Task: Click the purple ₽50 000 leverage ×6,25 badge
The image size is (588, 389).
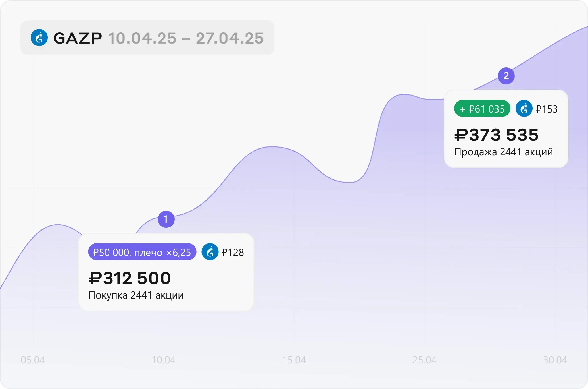Action: tap(142, 252)
